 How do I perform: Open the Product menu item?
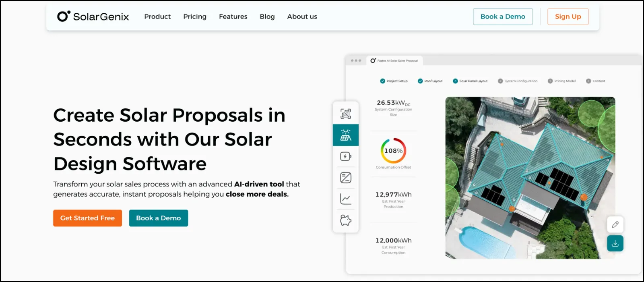(157, 17)
